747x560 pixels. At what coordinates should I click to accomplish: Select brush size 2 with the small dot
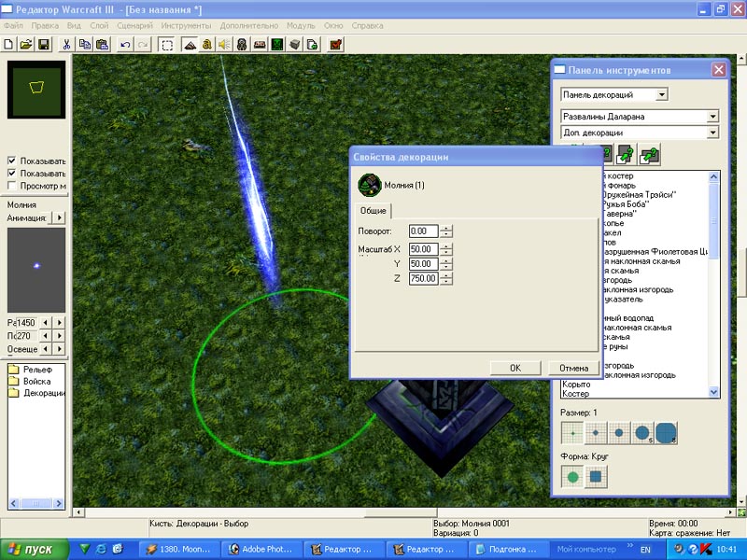tap(596, 433)
